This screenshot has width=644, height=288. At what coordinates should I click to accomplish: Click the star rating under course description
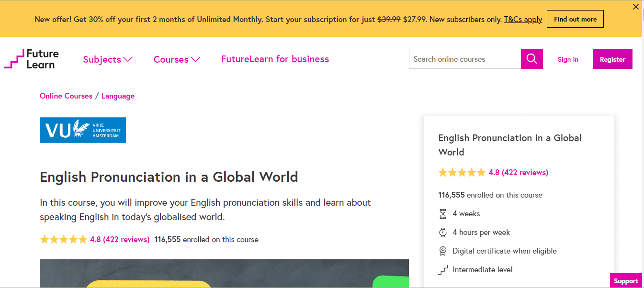pos(63,240)
